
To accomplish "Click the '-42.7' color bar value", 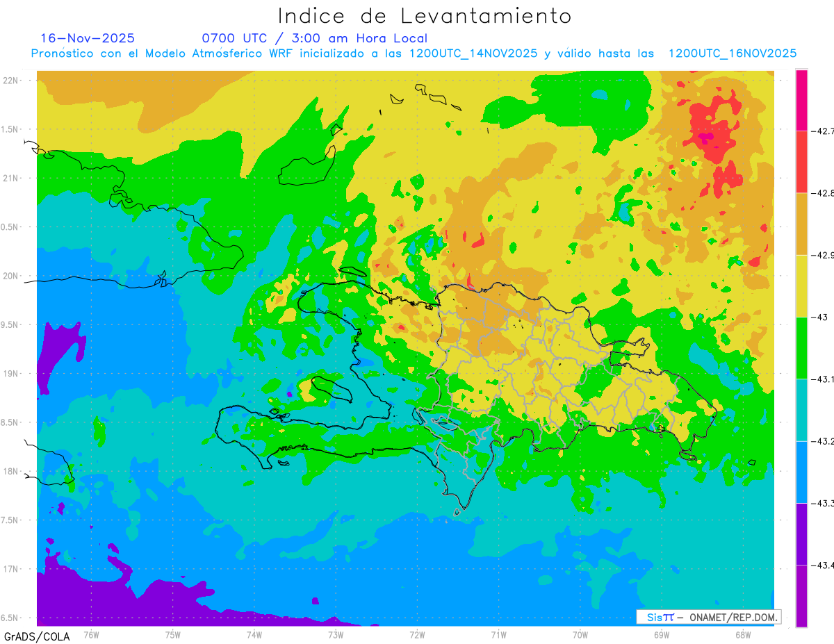I will [822, 131].
